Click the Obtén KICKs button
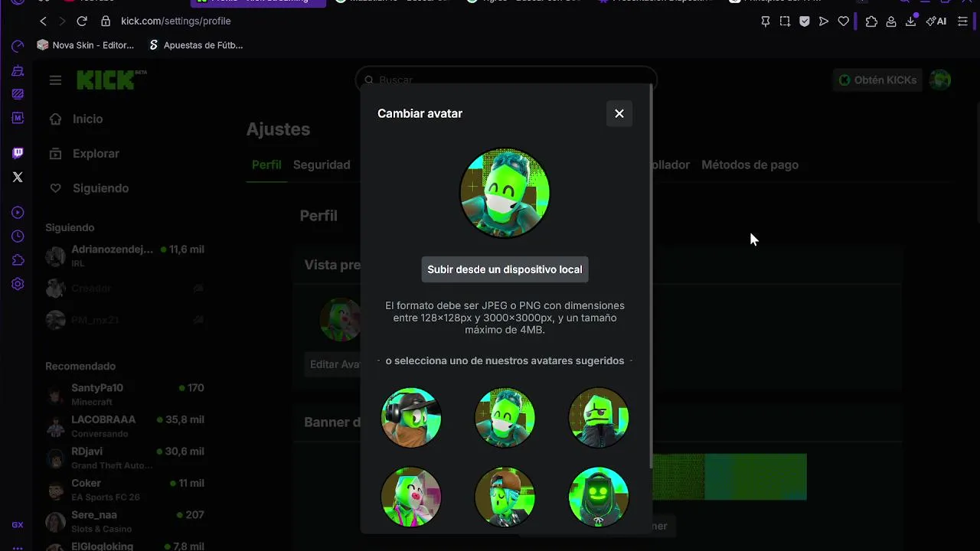This screenshot has height=551, width=980. tap(877, 80)
